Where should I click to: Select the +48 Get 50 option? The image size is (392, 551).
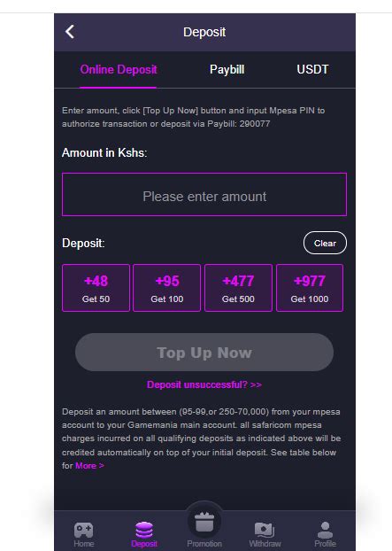click(x=96, y=288)
